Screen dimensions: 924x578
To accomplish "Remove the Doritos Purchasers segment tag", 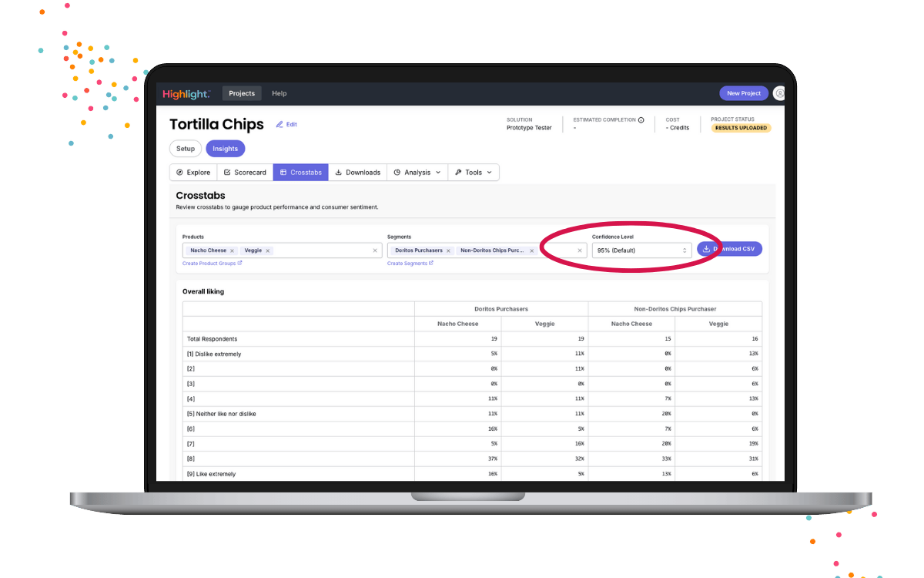I will pyautogui.click(x=448, y=250).
